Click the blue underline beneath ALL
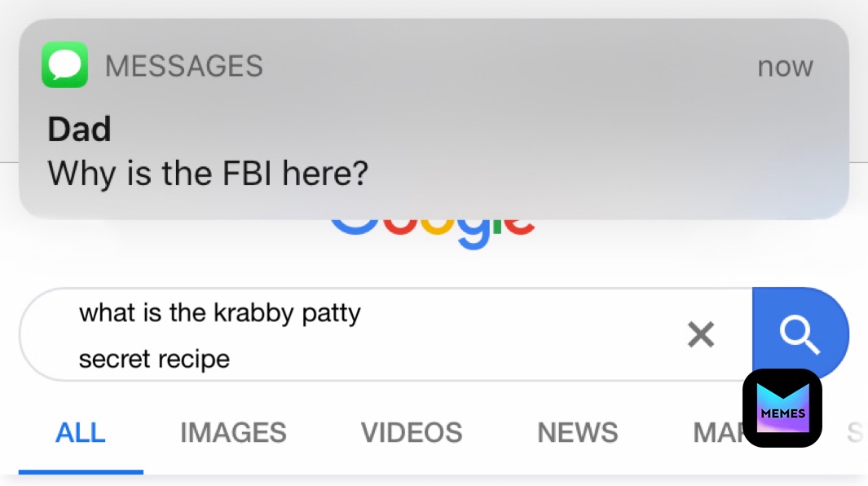 coord(81,471)
